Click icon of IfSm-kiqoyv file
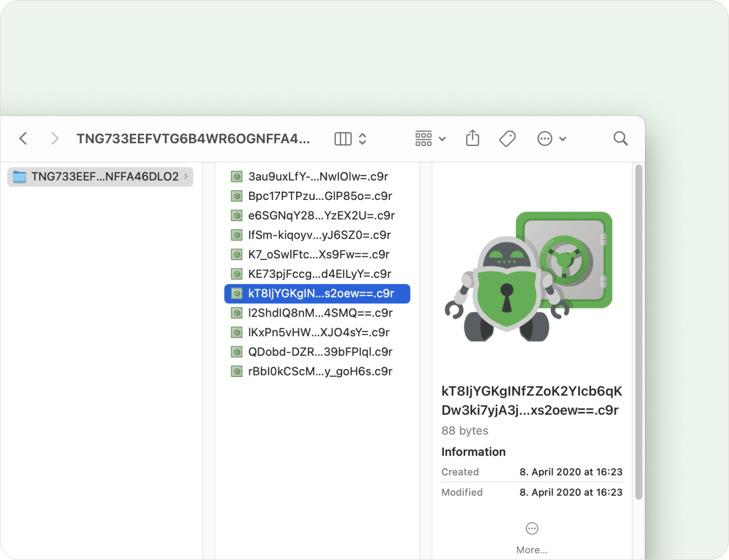729x560 pixels. 237,235
